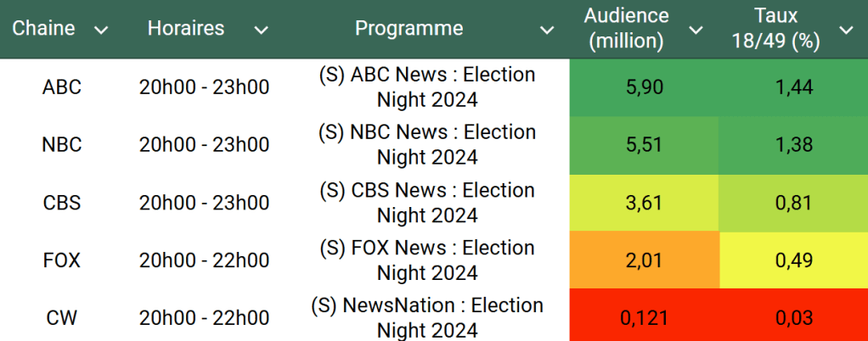Click the CW channel cell
The width and height of the screenshot is (868, 341).
click(x=61, y=318)
